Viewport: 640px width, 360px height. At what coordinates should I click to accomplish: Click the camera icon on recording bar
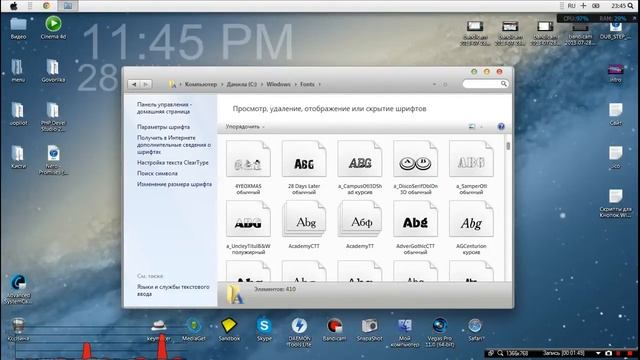(x=609, y=353)
